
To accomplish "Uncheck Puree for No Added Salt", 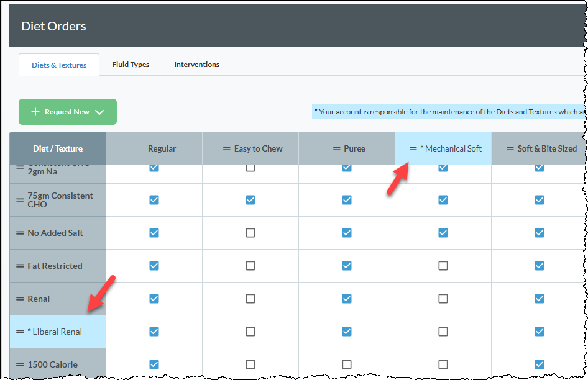I will coord(347,233).
